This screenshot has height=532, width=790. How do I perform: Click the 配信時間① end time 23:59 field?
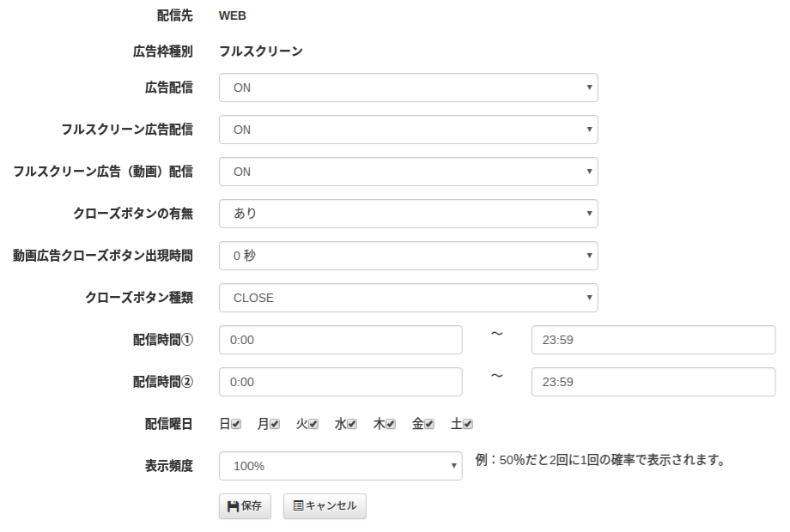point(653,340)
